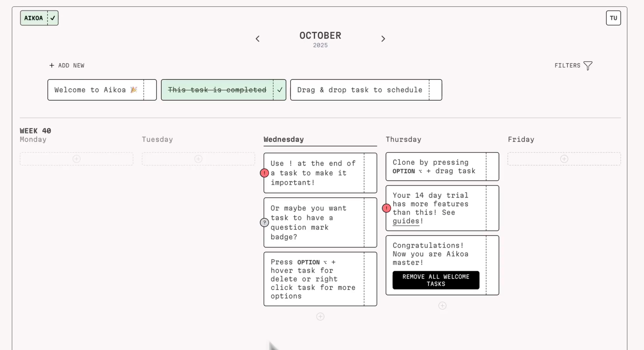Go to previous month with left chevron
Image resolution: width=644 pixels, height=350 pixels.
258,39
